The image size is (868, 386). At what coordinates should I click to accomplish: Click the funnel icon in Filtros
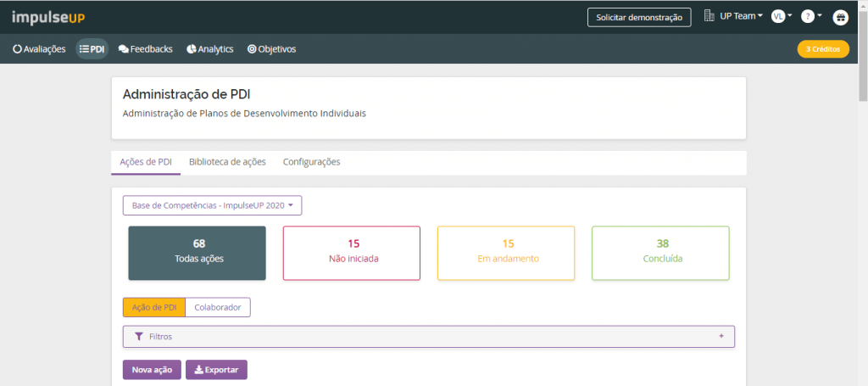click(139, 336)
